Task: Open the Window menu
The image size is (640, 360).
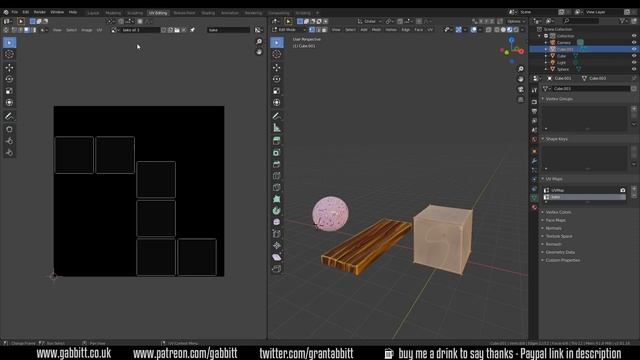Action: click(x=57, y=12)
